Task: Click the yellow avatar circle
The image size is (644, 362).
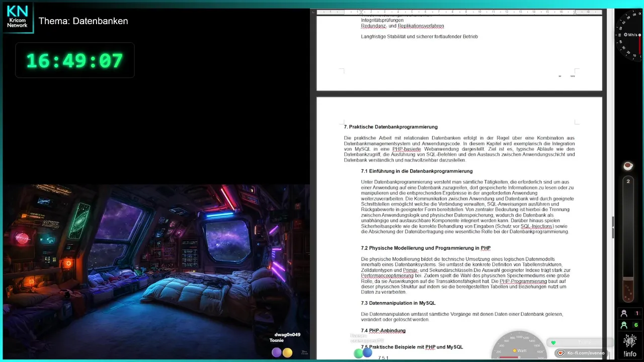Action: pyautogui.click(x=287, y=352)
